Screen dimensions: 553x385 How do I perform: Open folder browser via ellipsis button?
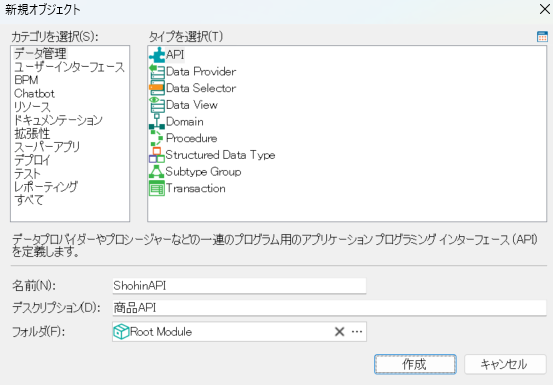(x=357, y=331)
